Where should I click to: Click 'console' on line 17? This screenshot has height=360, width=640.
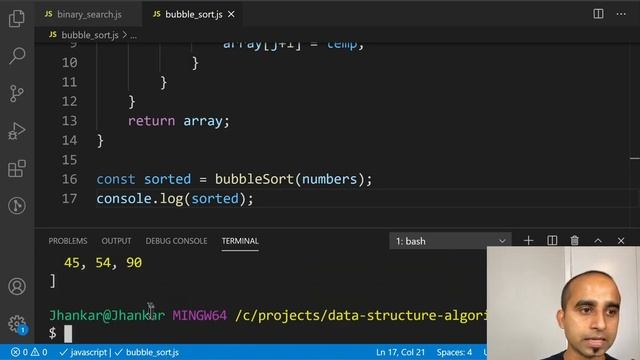[x=124, y=199]
